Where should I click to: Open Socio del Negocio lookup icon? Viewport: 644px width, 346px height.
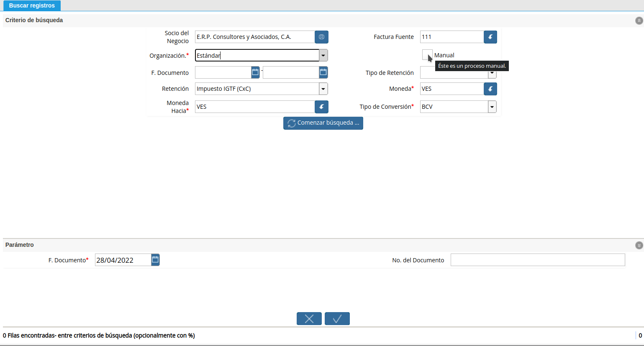point(321,37)
